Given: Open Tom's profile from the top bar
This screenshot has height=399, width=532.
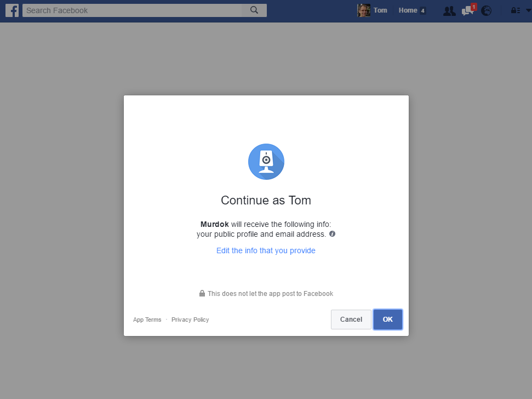Looking at the screenshot, I should click(x=380, y=10).
